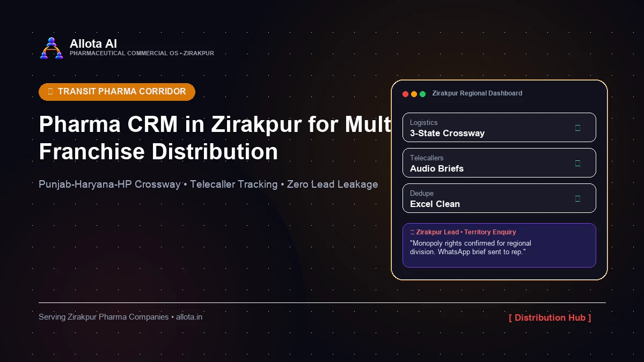This screenshot has height=362, width=644.
Task: Click the Transit Pharma Corridor badge
Action: coord(117,92)
